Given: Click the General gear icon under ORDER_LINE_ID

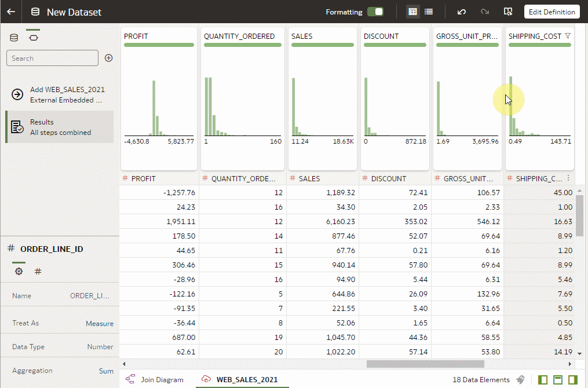Looking at the screenshot, I should click(x=19, y=271).
